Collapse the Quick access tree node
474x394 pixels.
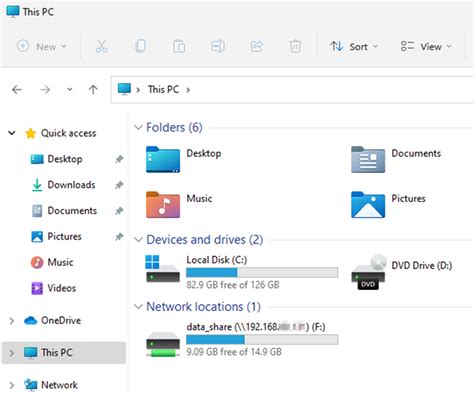pyautogui.click(x=12, y=133)
